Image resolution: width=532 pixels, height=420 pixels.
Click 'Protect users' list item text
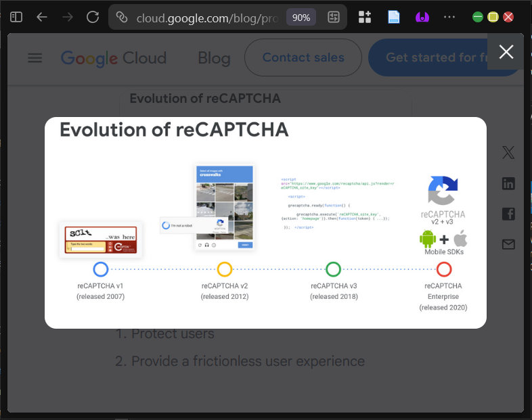pos(173,334)
